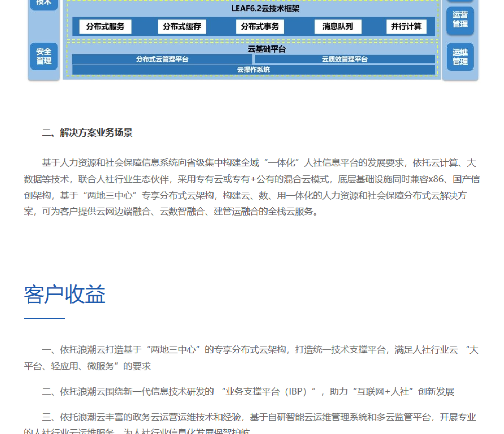504x434 pixels.
Task: Click the 安全管理 block on the left
Action: [x=44, y=56]
